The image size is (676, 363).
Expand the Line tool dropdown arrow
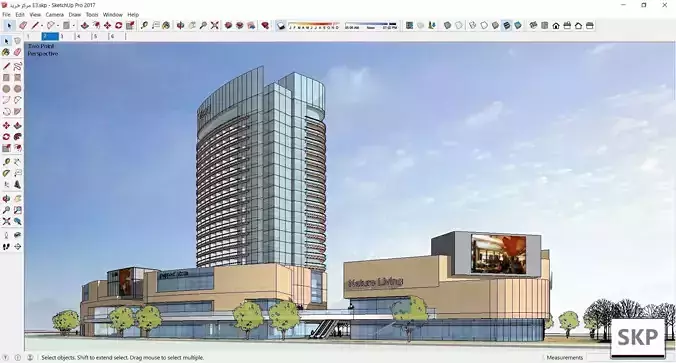pos(42,26)
